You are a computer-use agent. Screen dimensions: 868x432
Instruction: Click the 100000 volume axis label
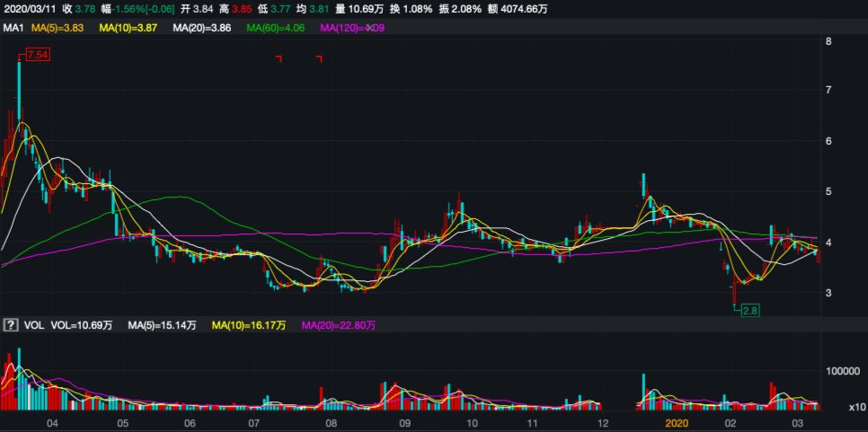pyautogui.click(x=843, y=370)
